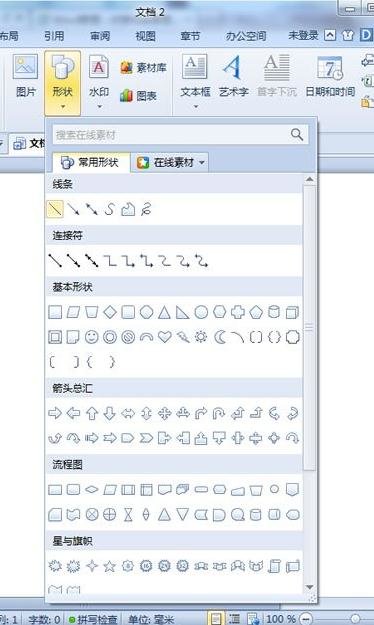The image size is (374, 625).
Task: Click the 100 % zoom level
Action: coord(281,619)
